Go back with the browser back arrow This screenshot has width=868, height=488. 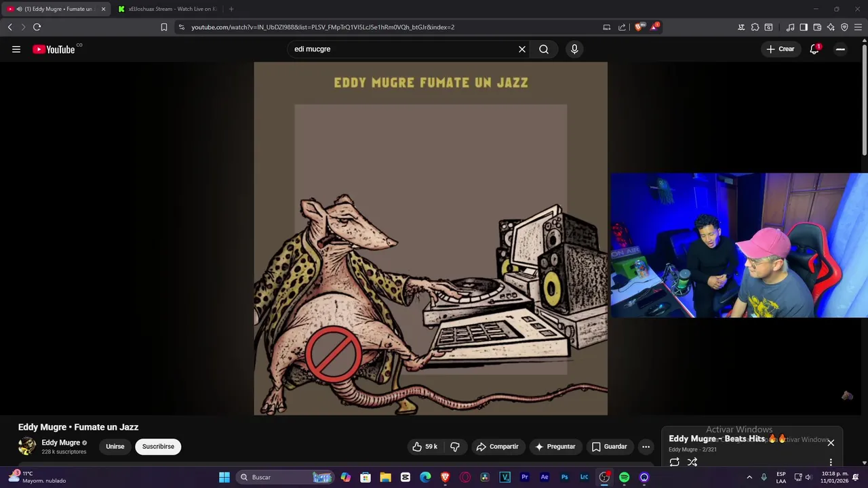9,27
